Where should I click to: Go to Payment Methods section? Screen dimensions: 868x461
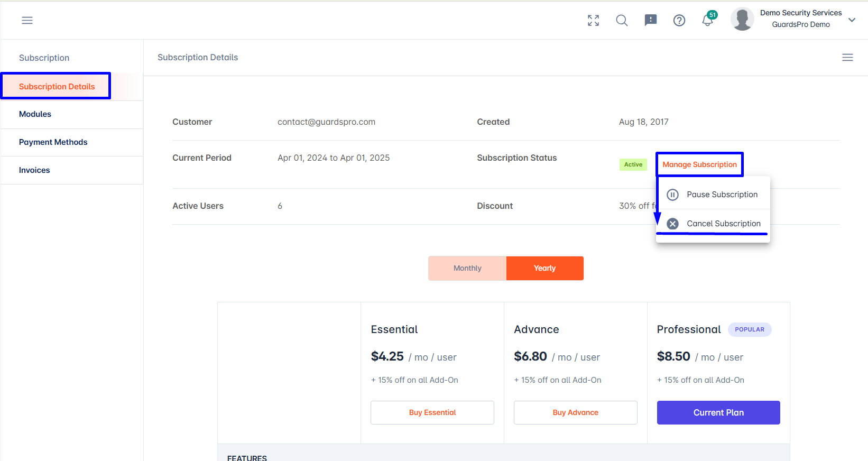(53, 142)
